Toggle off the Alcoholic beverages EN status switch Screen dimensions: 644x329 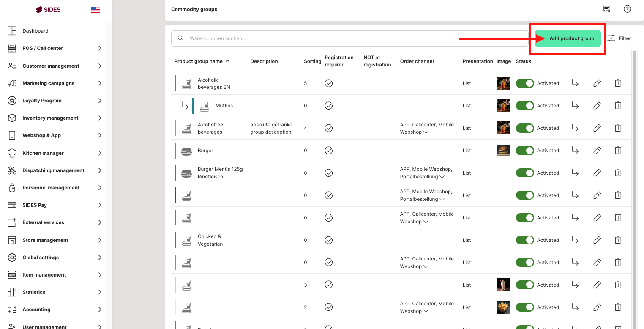coord(525,83)
